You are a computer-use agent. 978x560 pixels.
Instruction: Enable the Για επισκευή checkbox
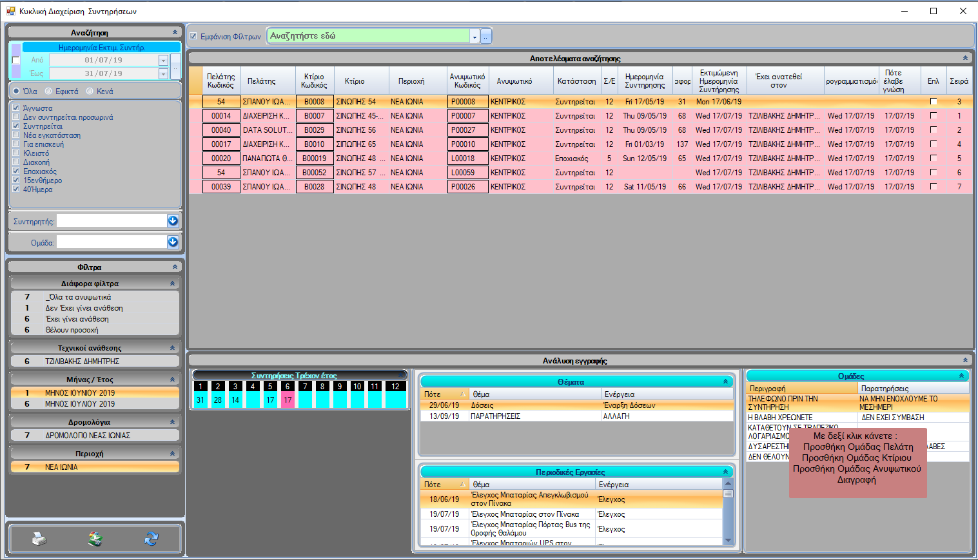[x=16, y=144]
